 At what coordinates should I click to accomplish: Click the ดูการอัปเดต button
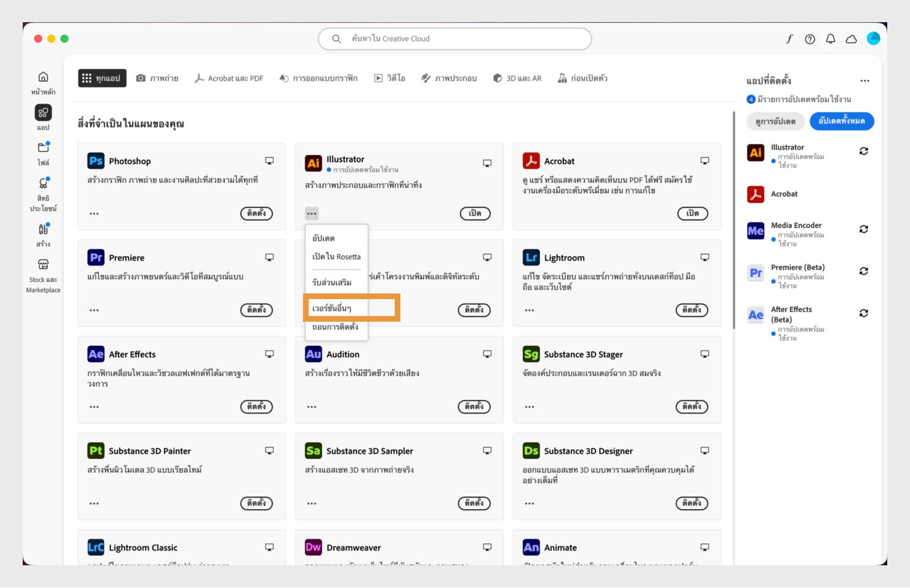(776, 121)
